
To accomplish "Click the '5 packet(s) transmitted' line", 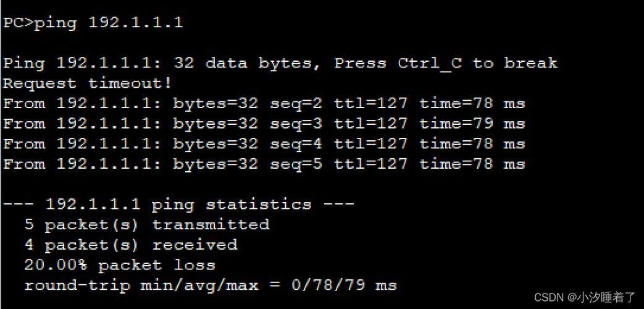I will point(146,225).
